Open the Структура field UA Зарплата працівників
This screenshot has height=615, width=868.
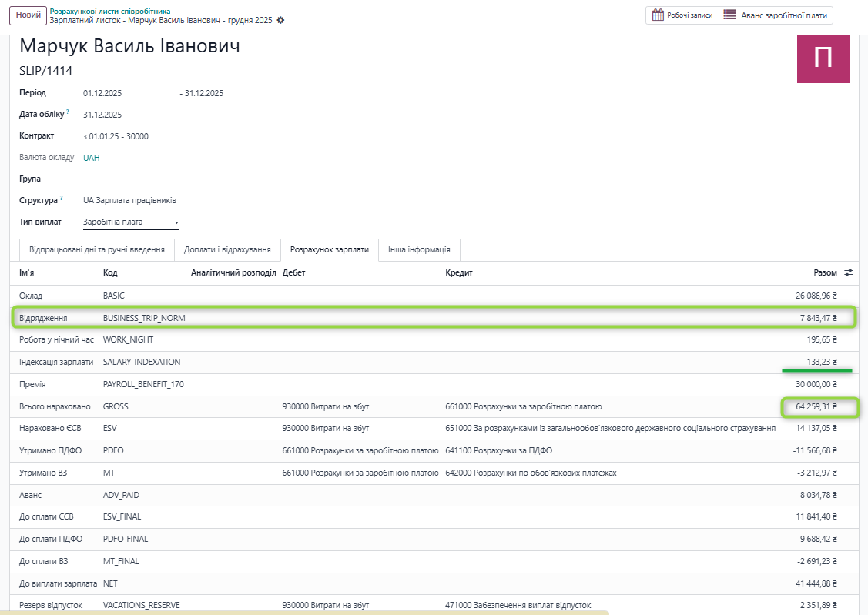point(129,200)
